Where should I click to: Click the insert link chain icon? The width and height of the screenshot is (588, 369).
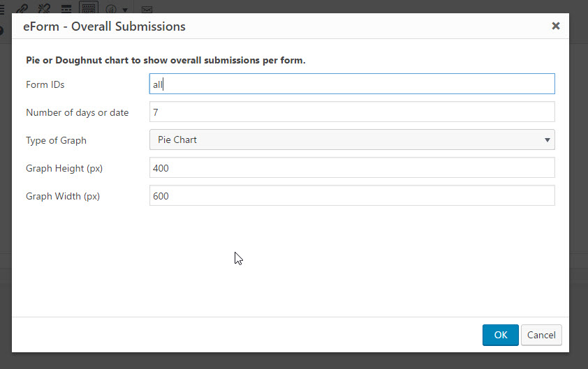point(22,8)
